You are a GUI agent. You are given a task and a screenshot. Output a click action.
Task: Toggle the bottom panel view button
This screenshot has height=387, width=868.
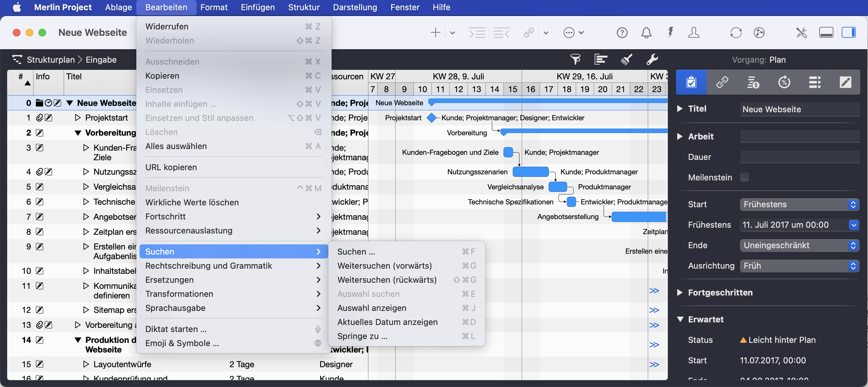826,33
